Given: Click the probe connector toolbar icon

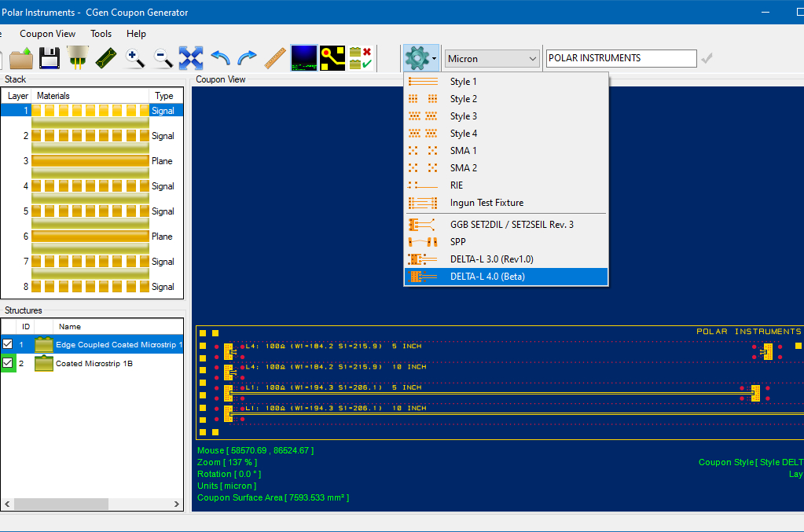Looking at the screenshot, I should click(x=78, y=58).
